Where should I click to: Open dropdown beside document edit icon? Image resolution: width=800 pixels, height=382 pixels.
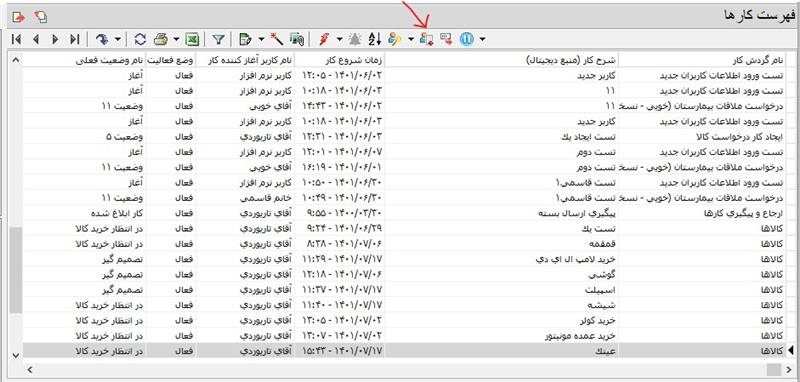pos(261,39)
